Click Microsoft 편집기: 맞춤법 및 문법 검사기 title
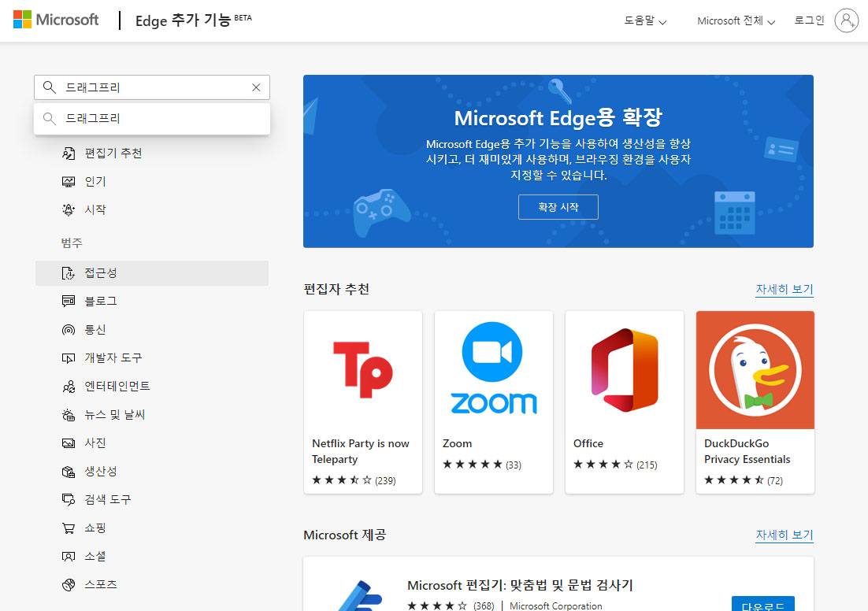The image size is (868, 611). point(520,585)
